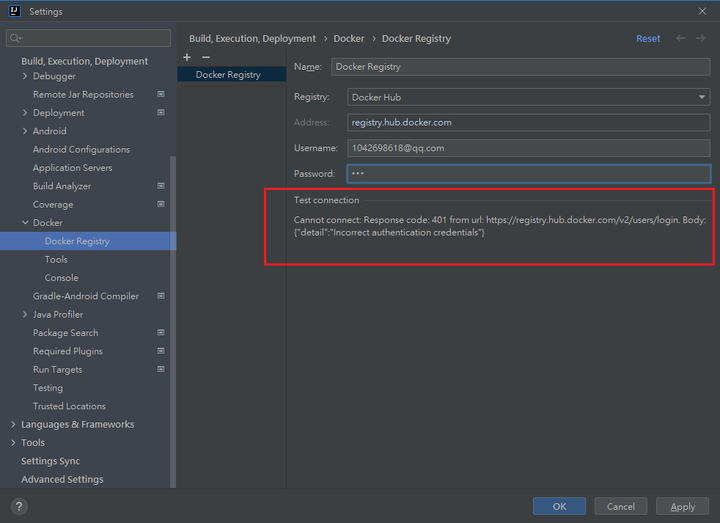Open Settings Sync page
Image resolution: width=720 pixels, height=523 pixels.
coord(51,461)
